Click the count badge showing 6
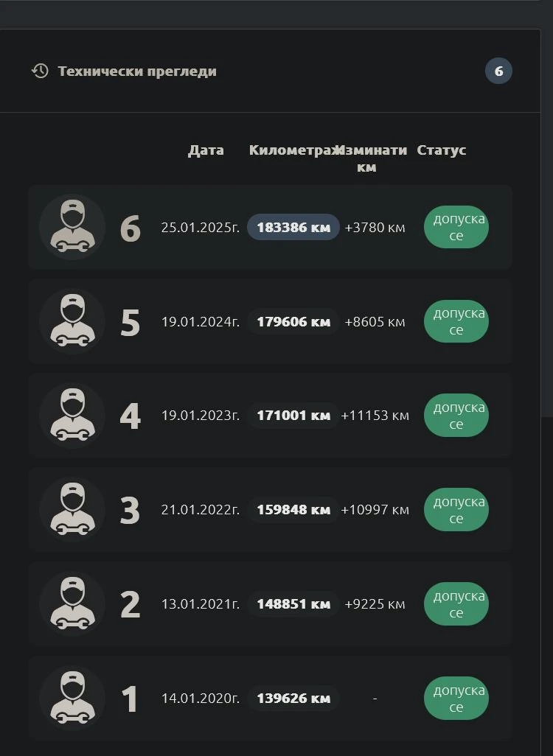 (498, 71)
